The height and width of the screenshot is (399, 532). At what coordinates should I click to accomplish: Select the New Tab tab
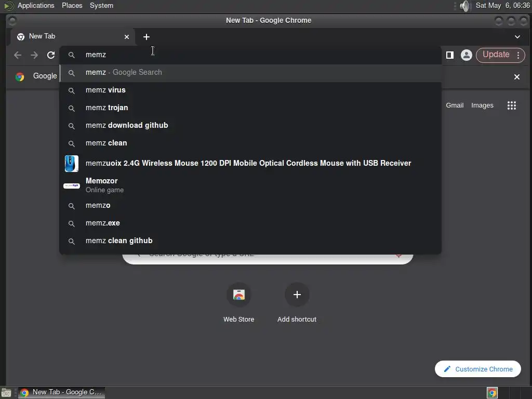(73, 37)
